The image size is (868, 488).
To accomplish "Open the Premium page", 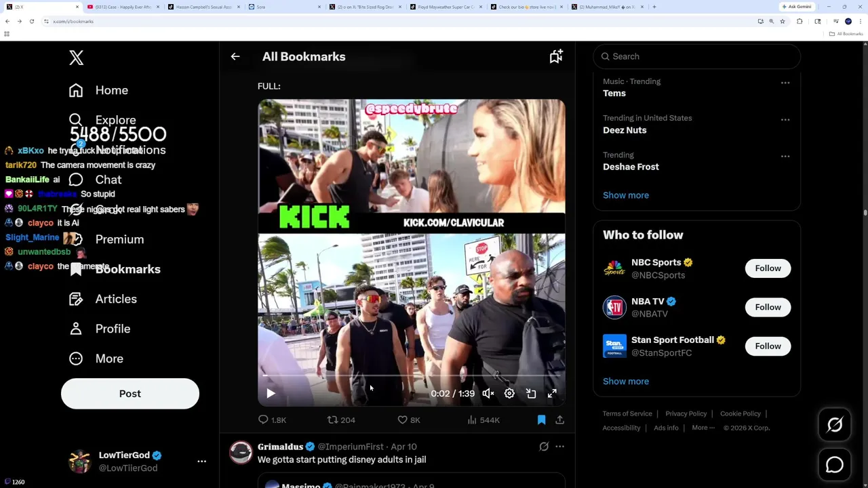I will click(106, 239).
